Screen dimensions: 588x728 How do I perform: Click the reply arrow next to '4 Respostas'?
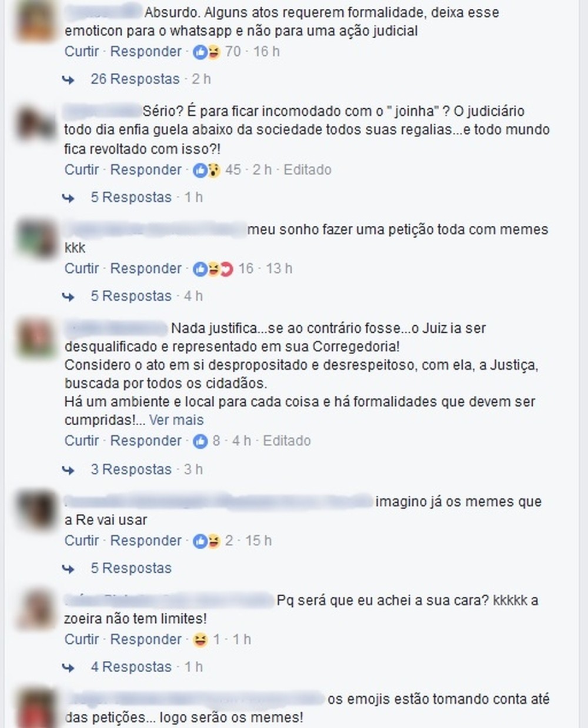pos(68,667)
